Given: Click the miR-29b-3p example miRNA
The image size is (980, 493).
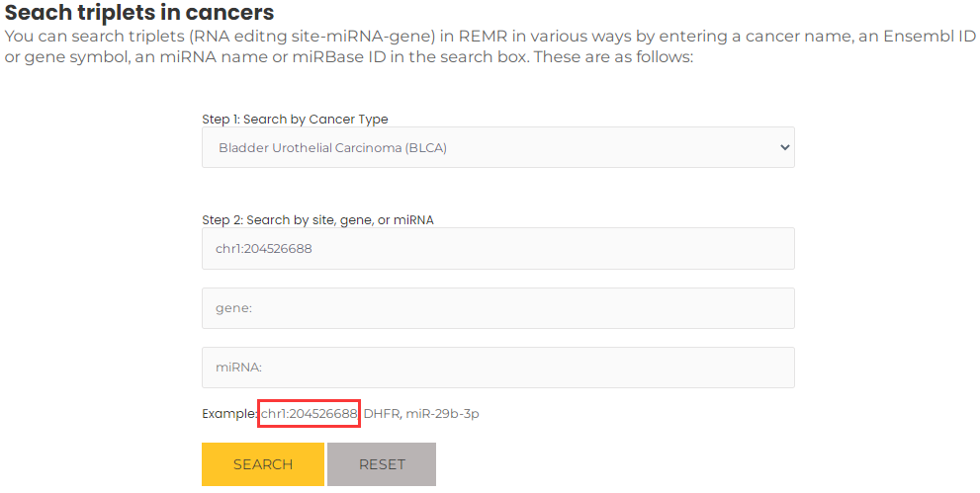Looking at the screenshot, I should [442, 414].
